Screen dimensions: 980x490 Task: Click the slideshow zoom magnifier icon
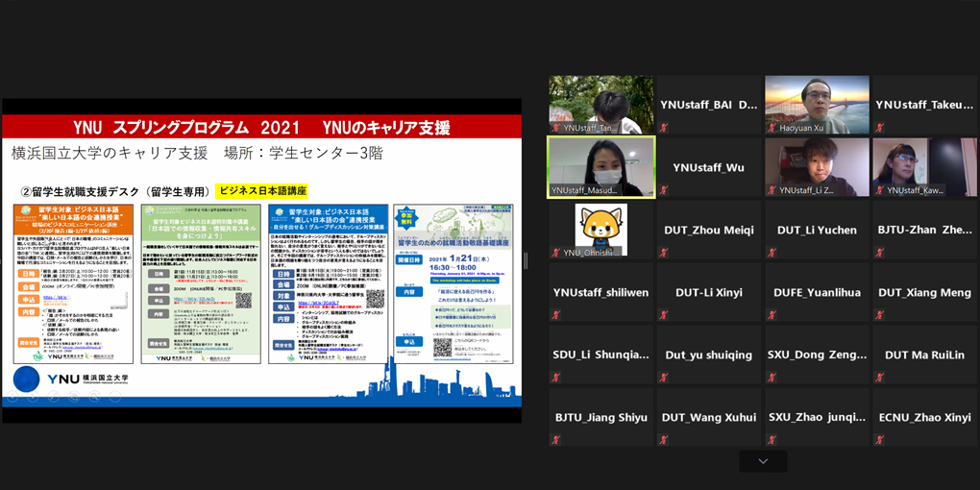(94, 395)
